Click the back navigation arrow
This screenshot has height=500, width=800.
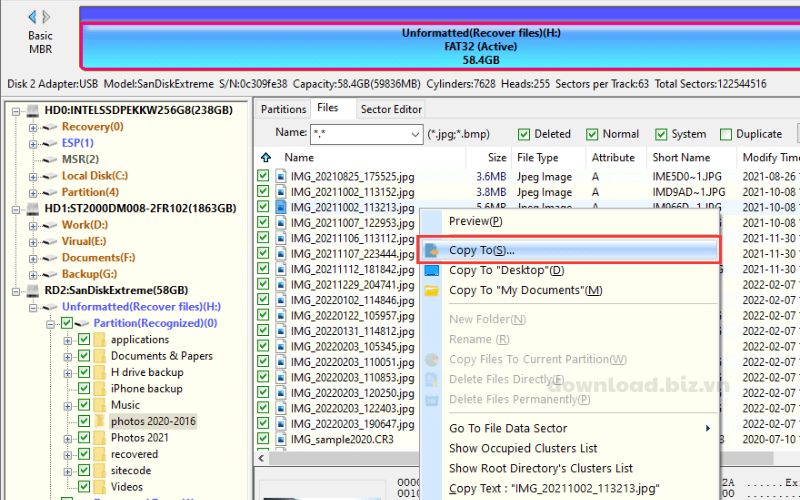point(32,16)
